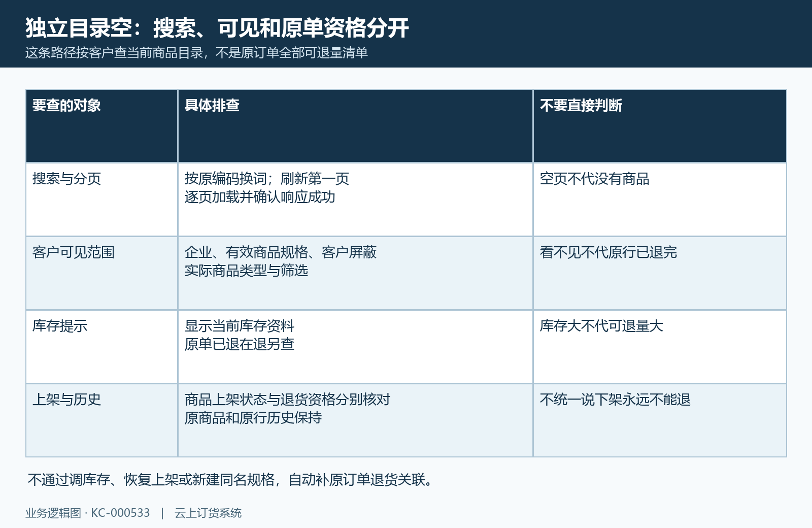Screen dimensions: 812x528
Task: Select the cell 上架与历史
Action: coord(102,420)
